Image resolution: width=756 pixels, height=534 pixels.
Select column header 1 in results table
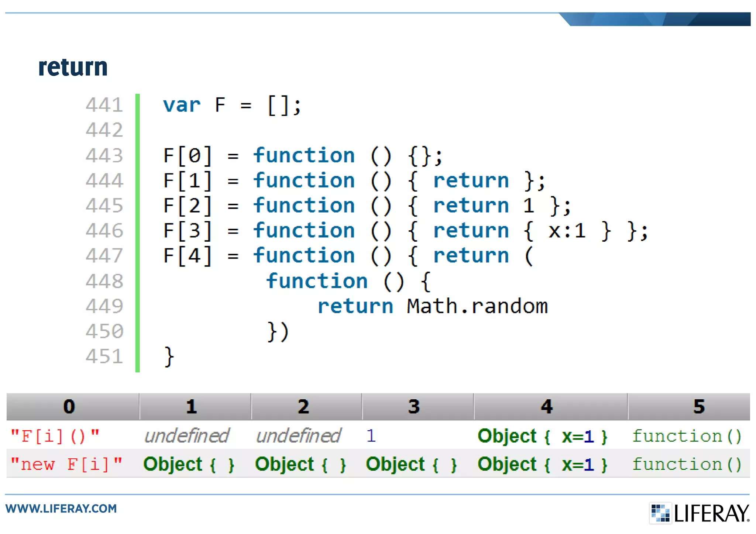(191, 407)
